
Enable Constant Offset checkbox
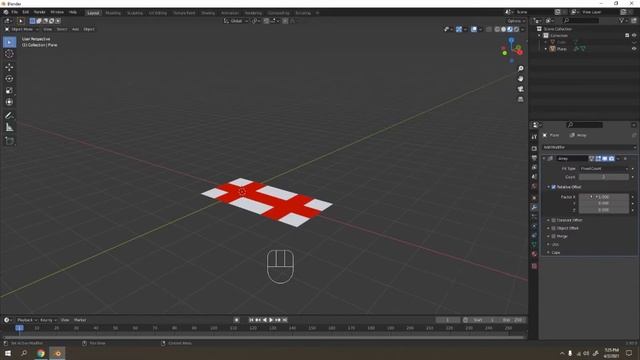point(554,220)
